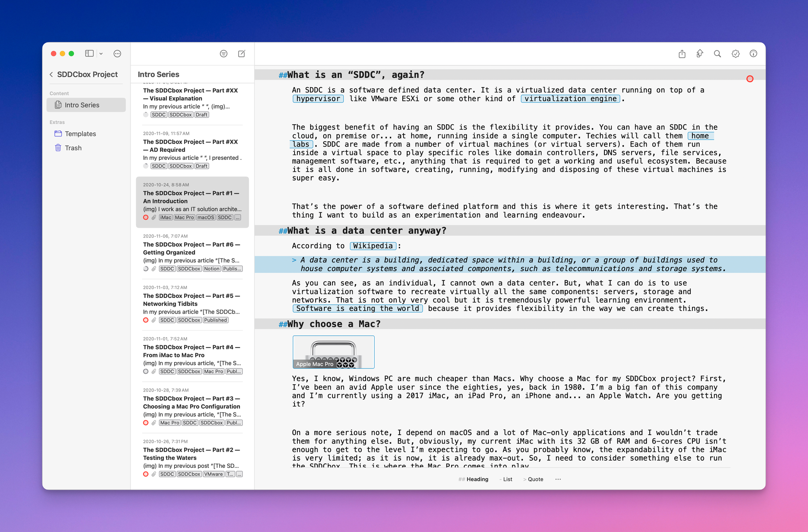This screenshot has width=808, height=532.
Task: Click the goal indicator in the editor corner
Action: (750, 79)
